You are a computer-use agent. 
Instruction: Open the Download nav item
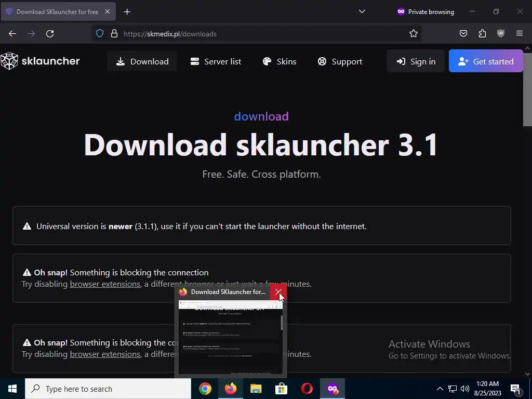142,61
